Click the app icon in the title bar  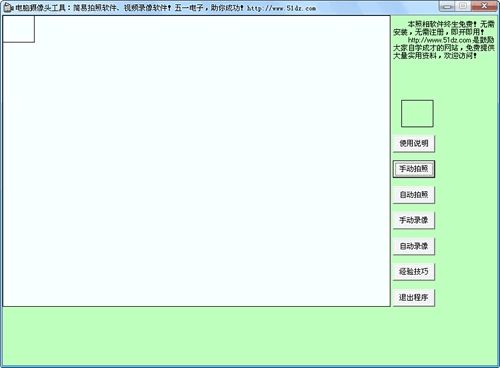(7, 8)
